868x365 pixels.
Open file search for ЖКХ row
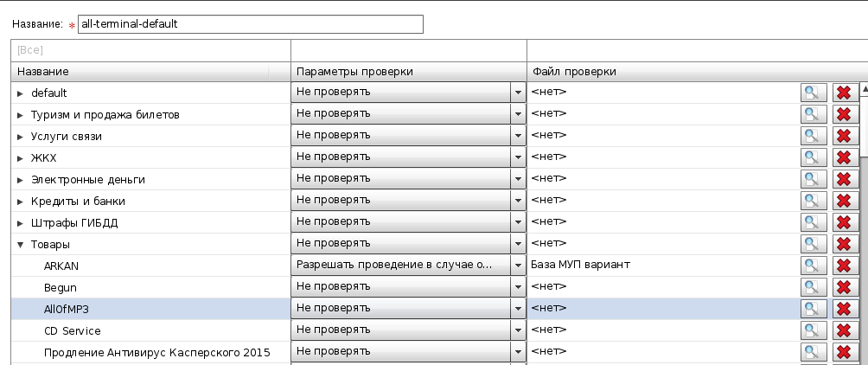tap(814, 157)
